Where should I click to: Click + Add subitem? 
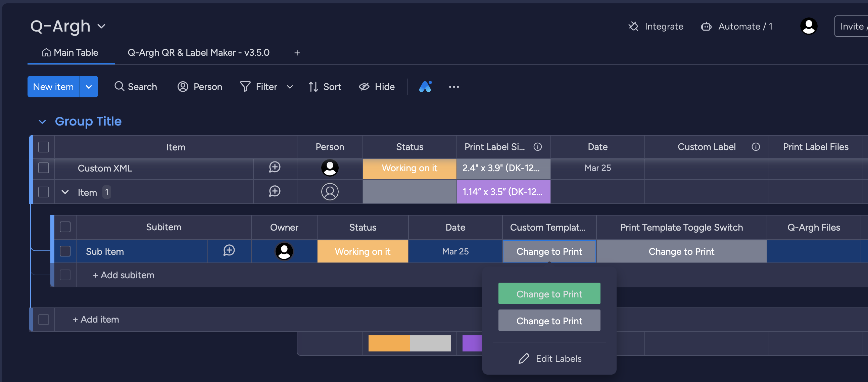coord(123,275)
